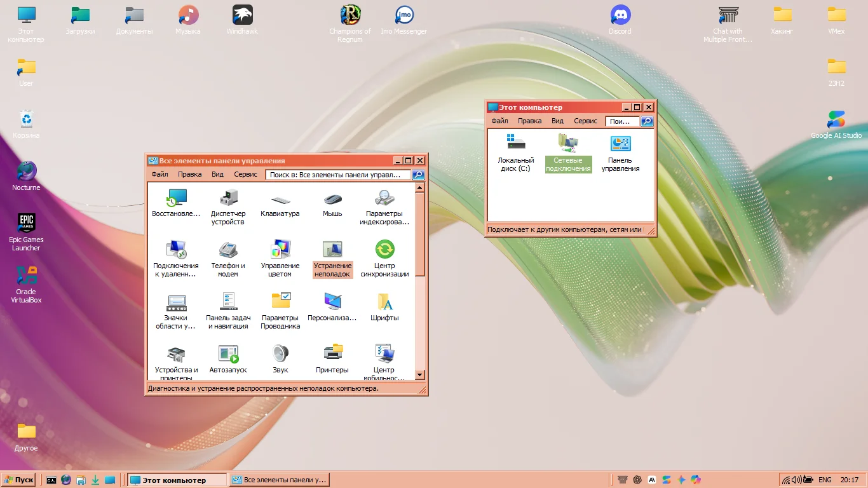The height and width of the screenshot is (488, 868).
Task: Open command prompt from quick launch
Action: coord(51,480)
